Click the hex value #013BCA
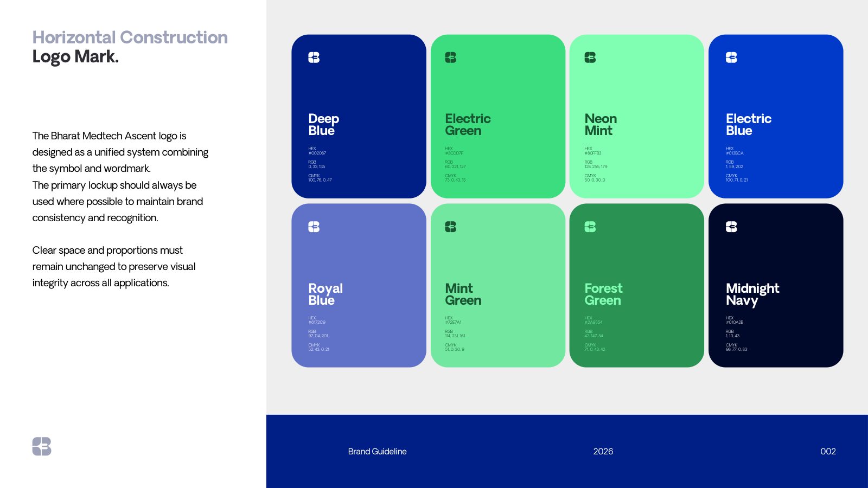Viewport: 868px width, 488px height. 735,153
